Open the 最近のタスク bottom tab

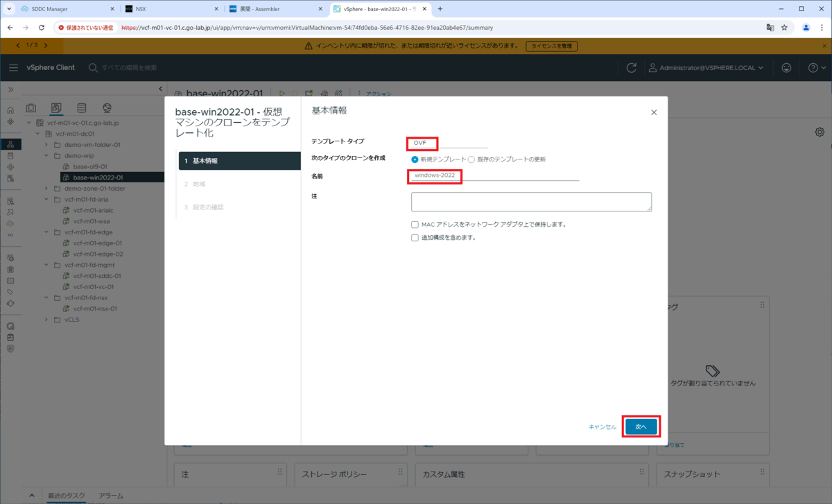[66, 496]
